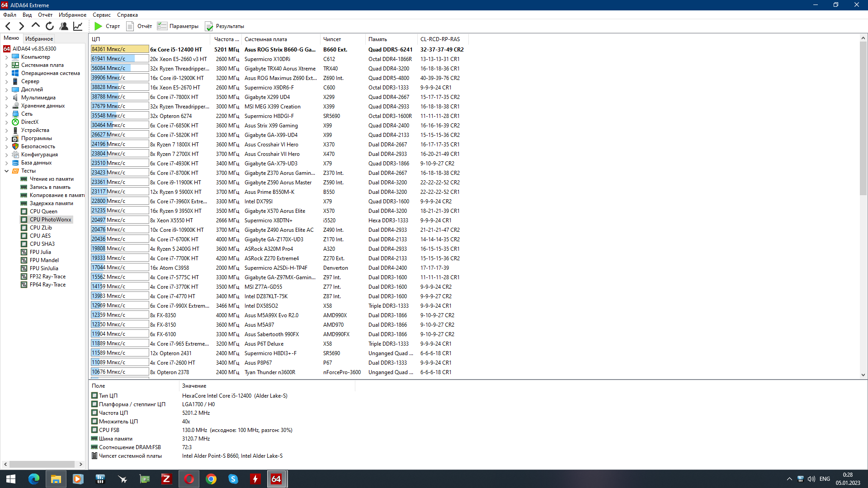The width and height of the screenshot is (868, 488).
Task: Click the left panel horizontal scrollbar
Action: click(42, 464)
